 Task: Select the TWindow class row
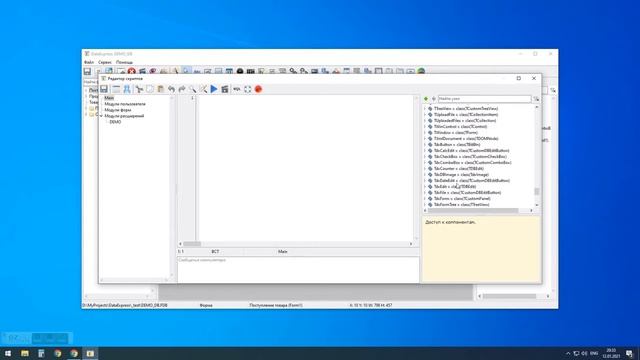coord(456,133)
